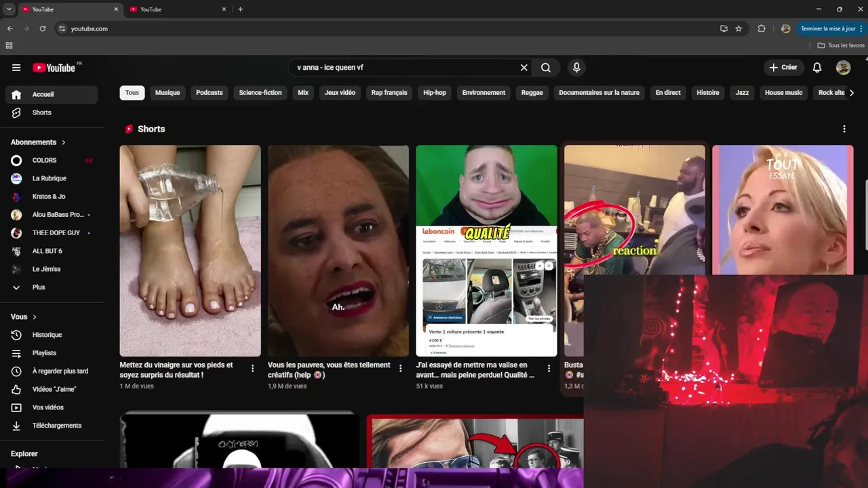The image size is (868, 488).
Task: Open Vidéos "J'aime" list
Action: (x=52, y=390)
